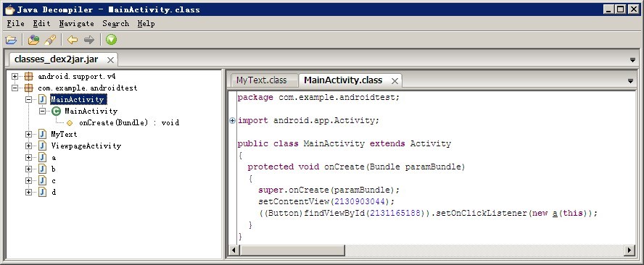Click number 2131165188 in code
The image size is (644, 265).
pyautogui.click(x=396, y=214)
